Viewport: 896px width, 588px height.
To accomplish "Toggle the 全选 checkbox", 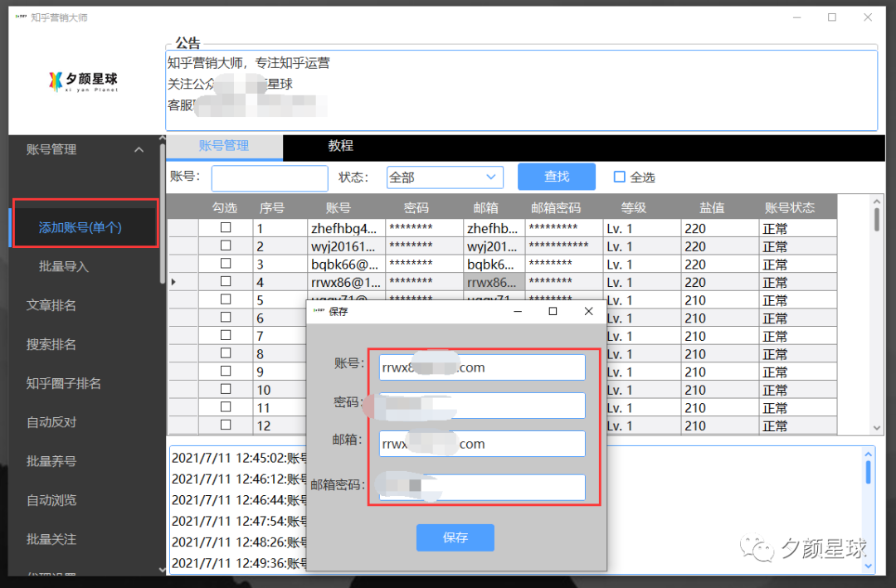I will tap(619, 177).
